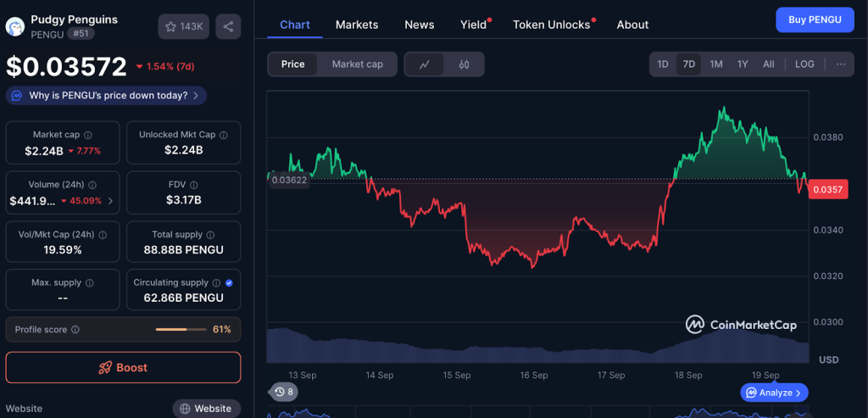Click the 16 Sep date on chart axis
868x418 pixels.
point(534,375)
